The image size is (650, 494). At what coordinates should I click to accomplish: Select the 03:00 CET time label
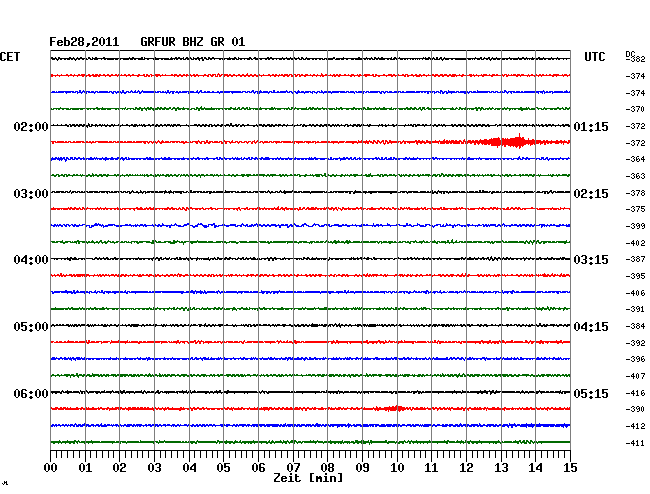31,194
